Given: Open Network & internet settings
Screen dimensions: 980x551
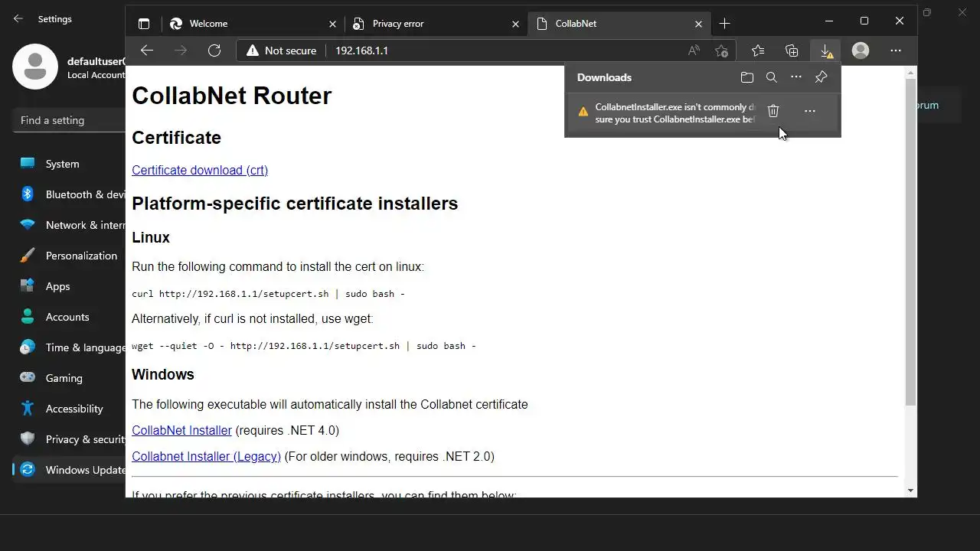Looking at the screenshot, I should [69, 225].
